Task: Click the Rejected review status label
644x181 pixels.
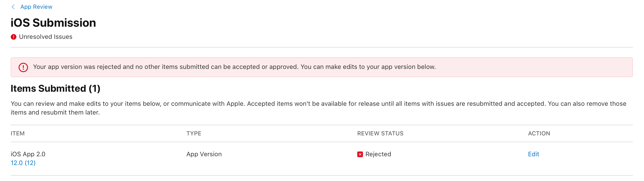Action: (378, 154)
